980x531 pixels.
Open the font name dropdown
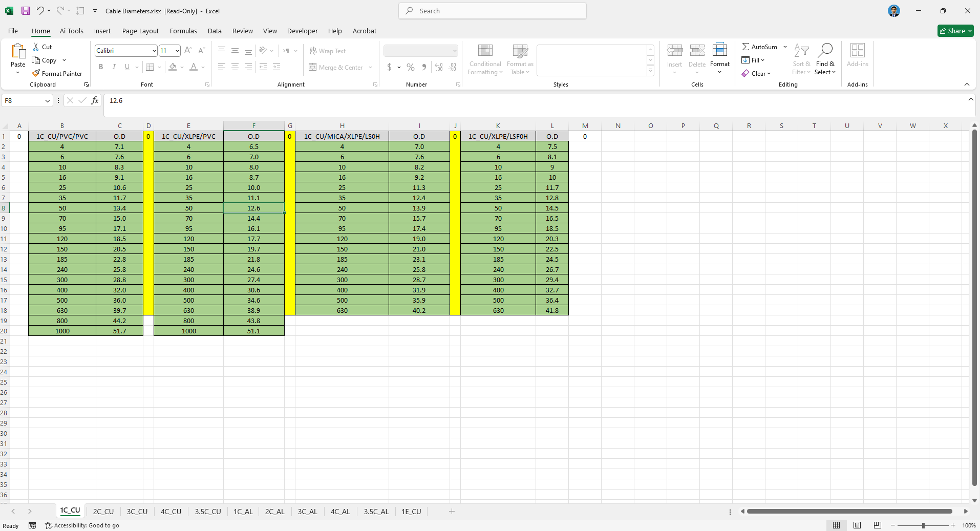(154, 51)
